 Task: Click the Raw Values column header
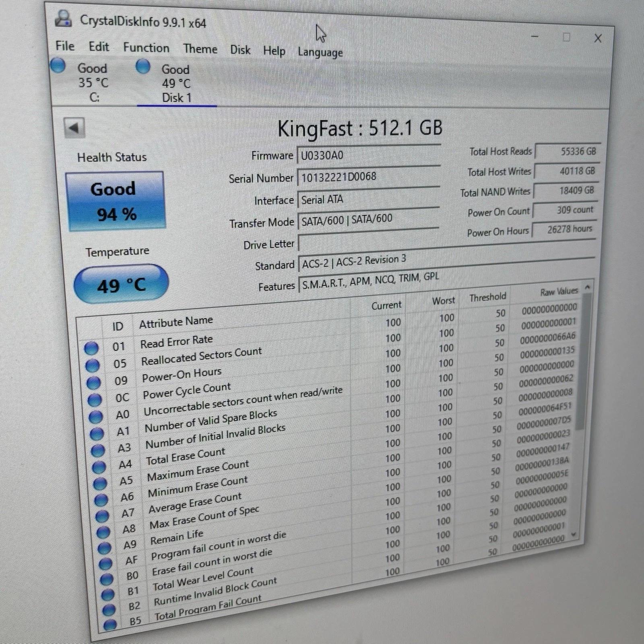coord(559,291)
